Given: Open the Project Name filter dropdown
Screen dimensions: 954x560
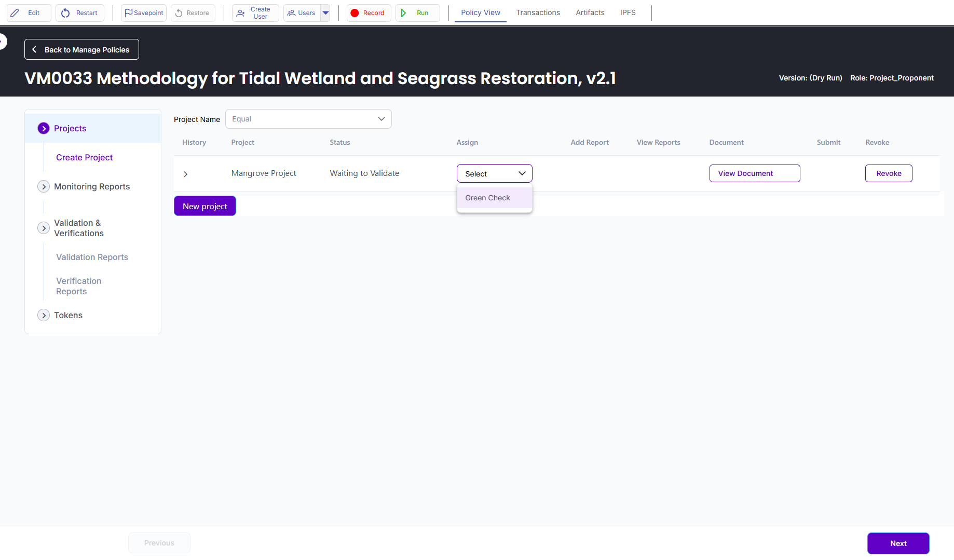Looking at the screenshot, I should coord(308,119).
